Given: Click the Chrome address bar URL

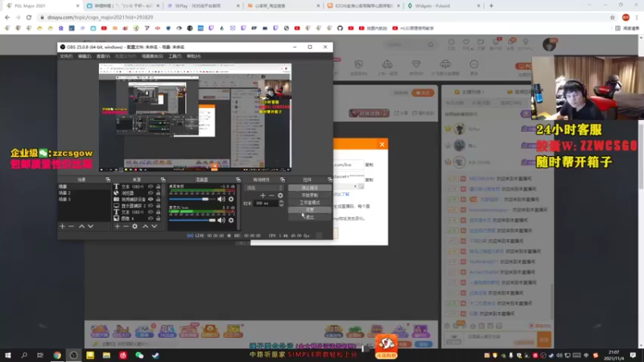Looking at the screenshot, I should (100, 17).
